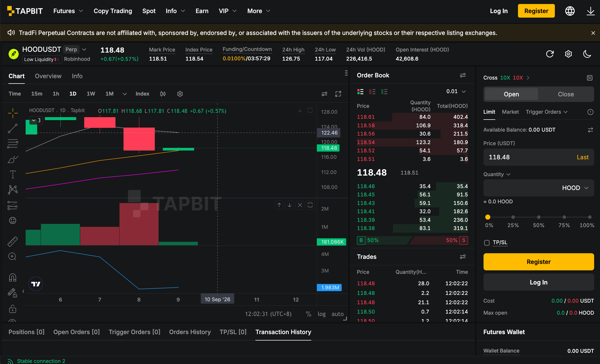Open the Overview tab

[48, 76]
